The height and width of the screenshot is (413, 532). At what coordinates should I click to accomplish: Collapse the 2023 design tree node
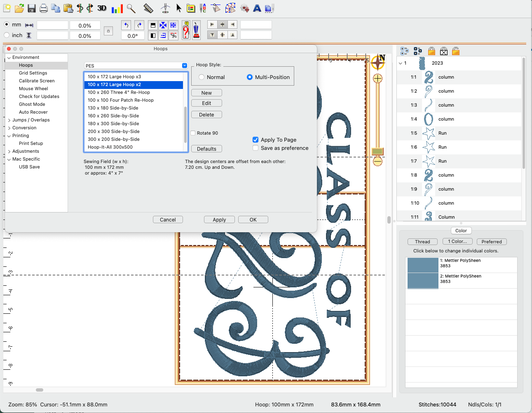point(401,63)
